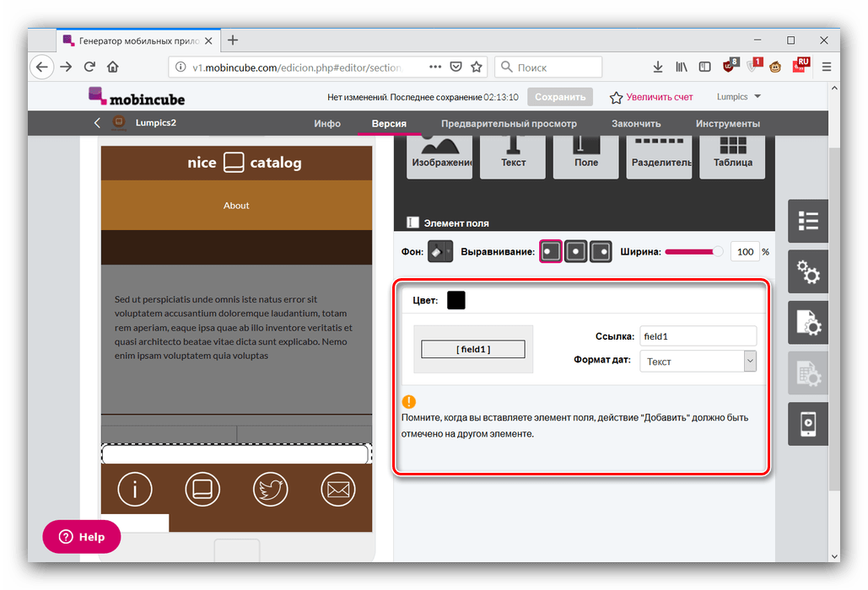Click the browser back arrow

(41, 67)
